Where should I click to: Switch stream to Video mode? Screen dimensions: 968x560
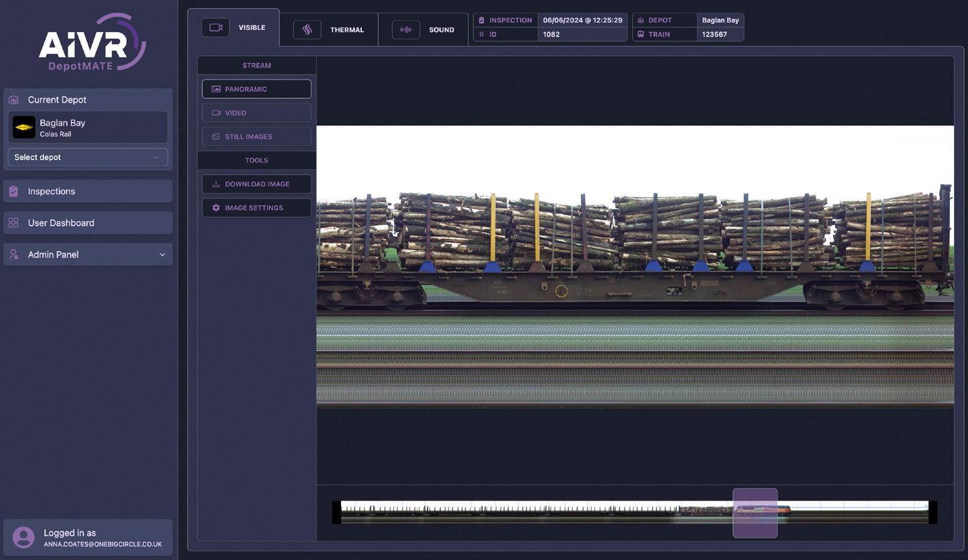click(x=256, y=113)
